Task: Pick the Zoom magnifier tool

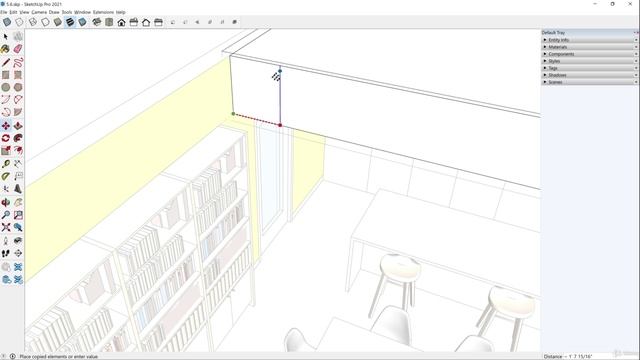Action: click(6, 215)
